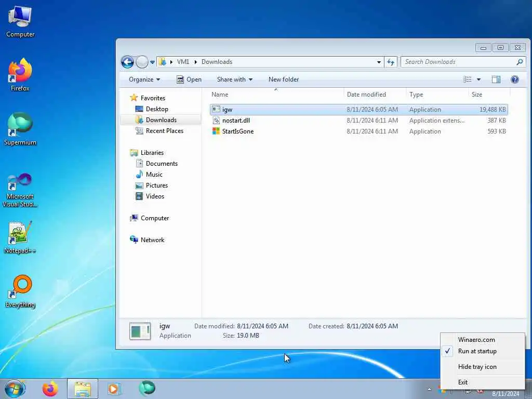532x399 pixels.
Task: Select Libraries in navigation pane
Action: pos(152,153)
